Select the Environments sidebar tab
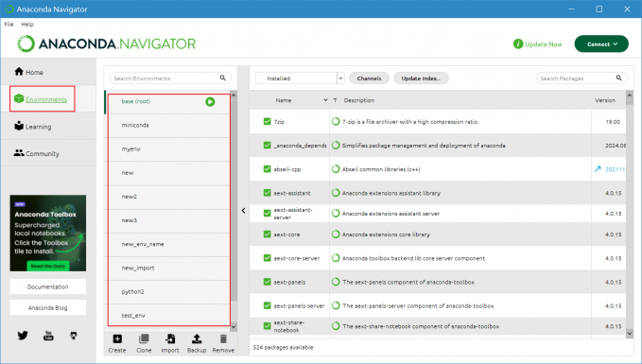 (41, 98)
